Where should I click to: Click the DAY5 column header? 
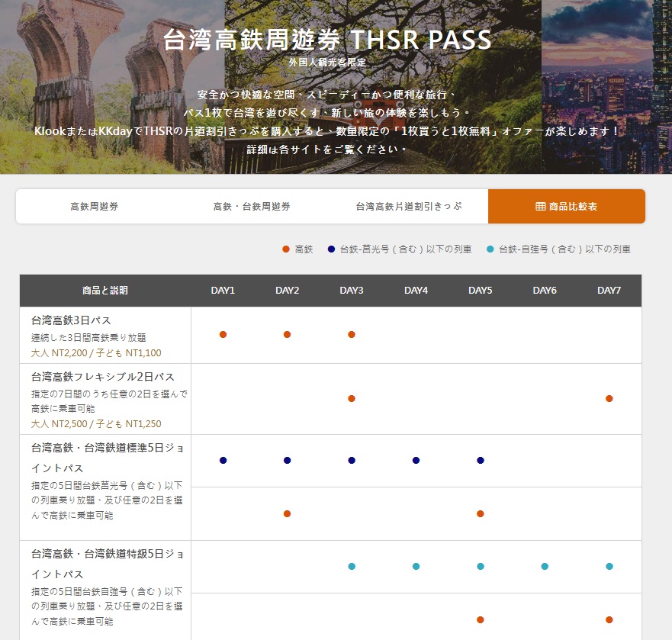point(480,291)
